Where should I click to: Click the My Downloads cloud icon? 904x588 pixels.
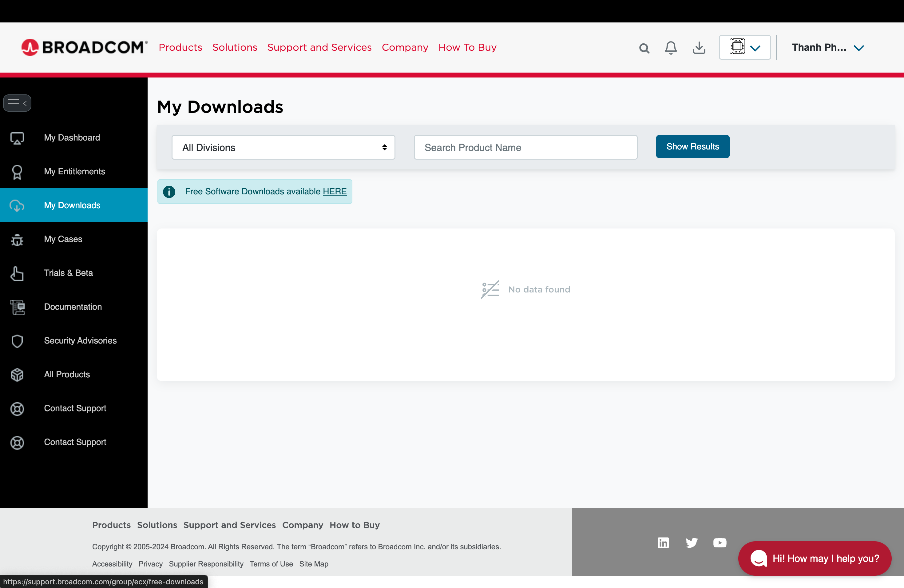pos(17,205)
